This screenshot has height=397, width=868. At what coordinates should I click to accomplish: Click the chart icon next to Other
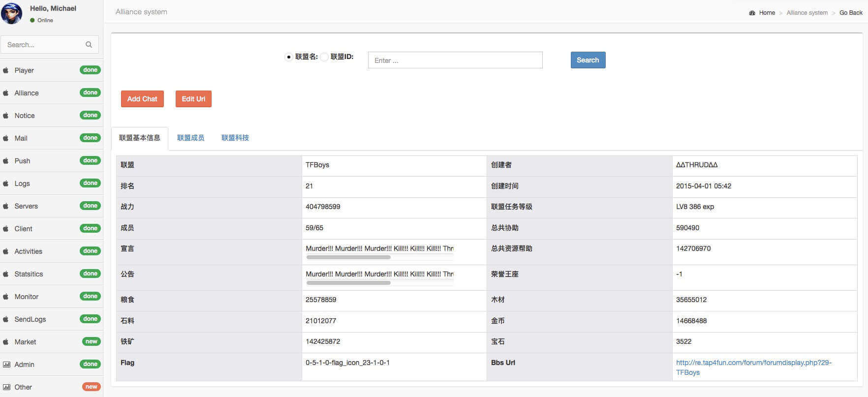coord(6,387)
